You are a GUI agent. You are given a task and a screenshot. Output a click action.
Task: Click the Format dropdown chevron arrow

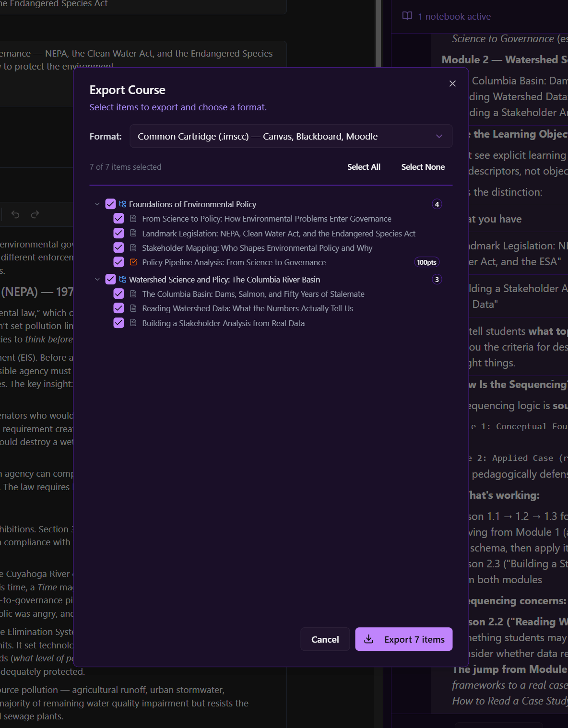pos(439,136)
